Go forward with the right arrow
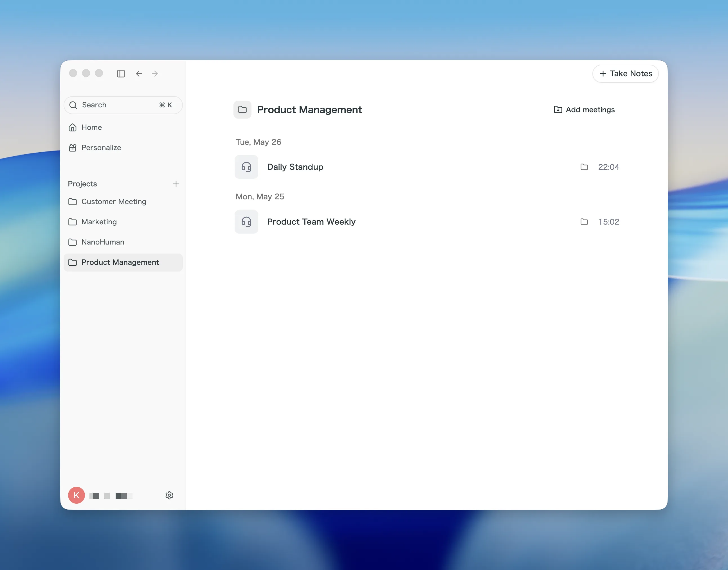728x570 pixels. coord(155,73)
